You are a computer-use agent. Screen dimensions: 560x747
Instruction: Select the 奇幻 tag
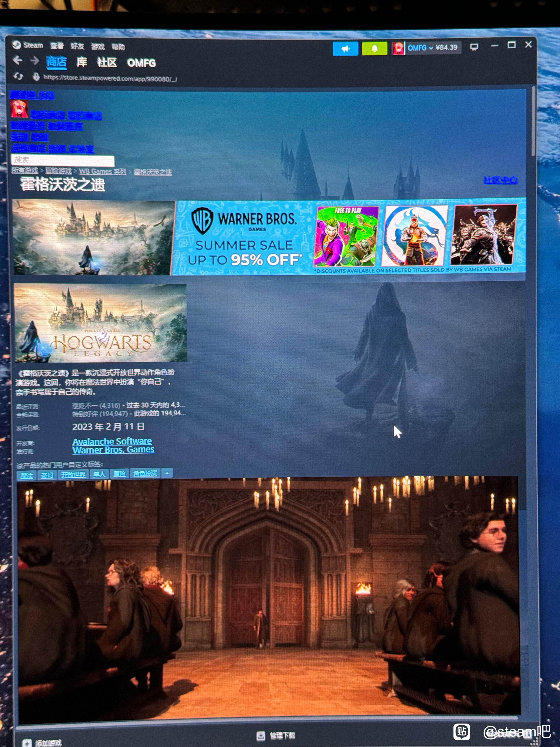47,475
